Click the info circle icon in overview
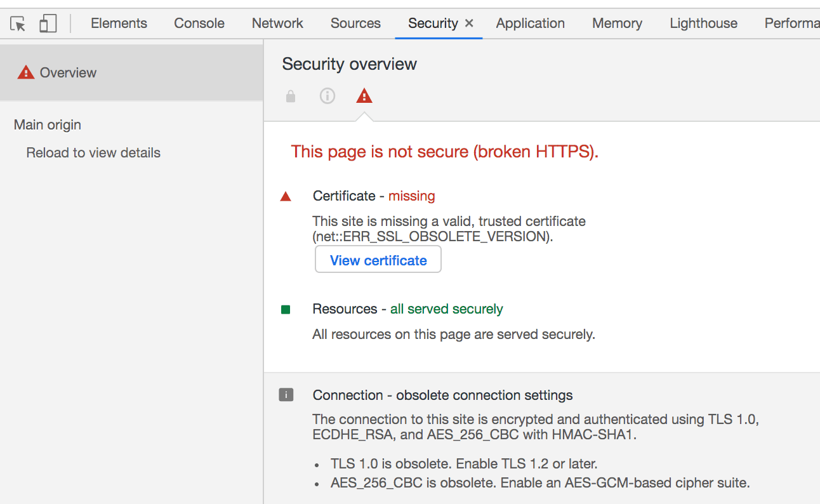This screenshot has width=820, height=504. pos(327,96)
